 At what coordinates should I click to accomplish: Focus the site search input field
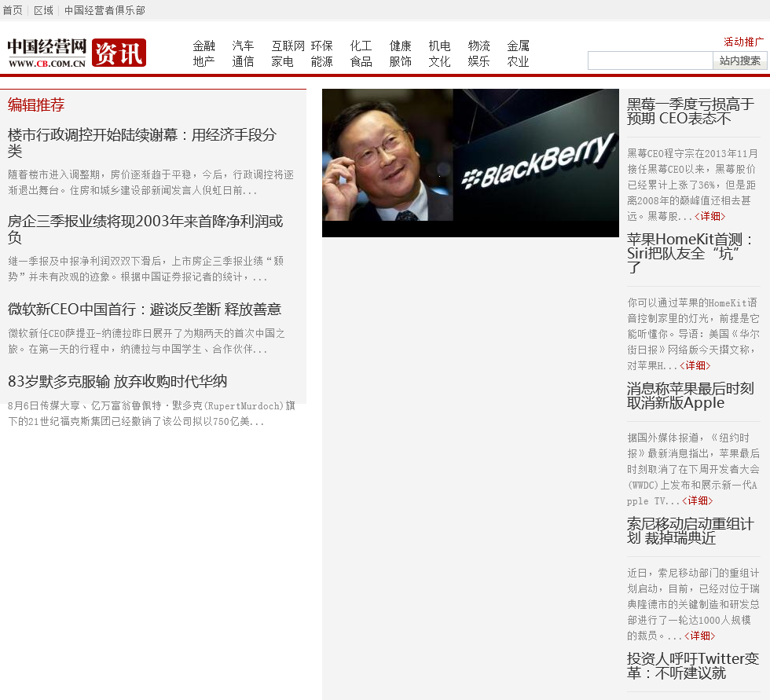[651, 60]
